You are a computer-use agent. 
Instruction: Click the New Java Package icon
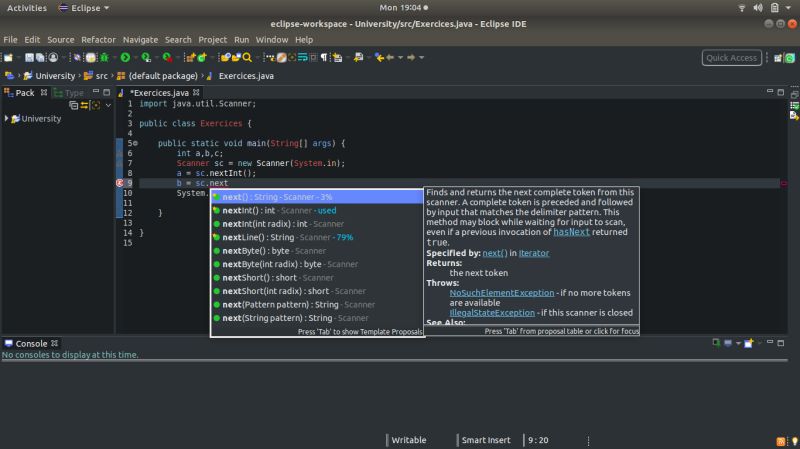[x=191, y=58]
